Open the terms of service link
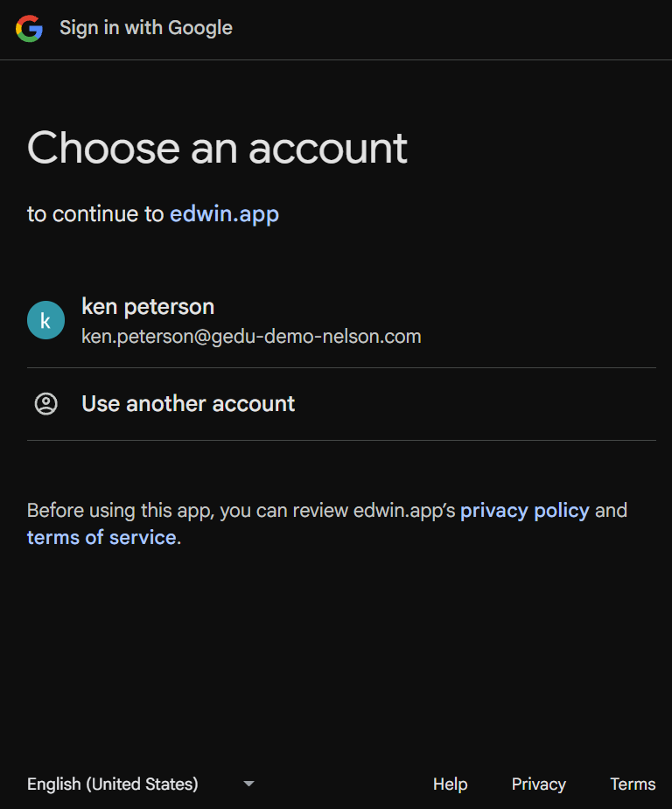Image resolution: width=672 pixels, height=809 pixels. click(101, 537)
